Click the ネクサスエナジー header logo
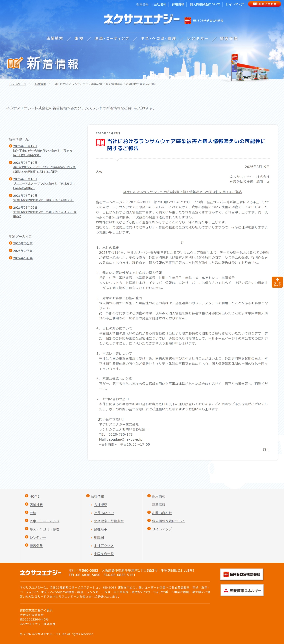 click(x=142, y=19)
